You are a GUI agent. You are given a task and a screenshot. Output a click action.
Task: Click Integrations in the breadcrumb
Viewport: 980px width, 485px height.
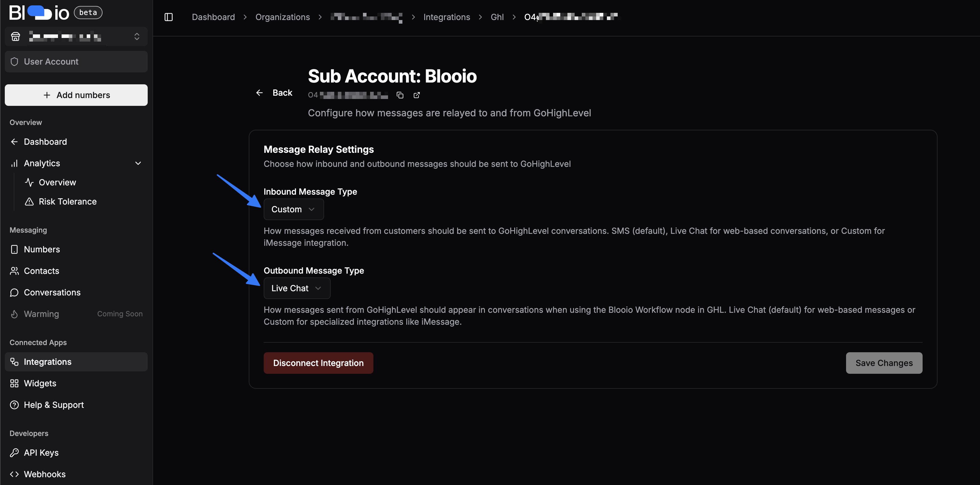(447, 17)
